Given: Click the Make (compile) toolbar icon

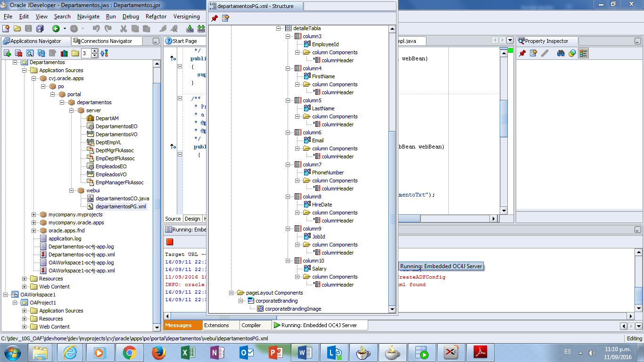Looking at the screenshot, I should (190, 29).
